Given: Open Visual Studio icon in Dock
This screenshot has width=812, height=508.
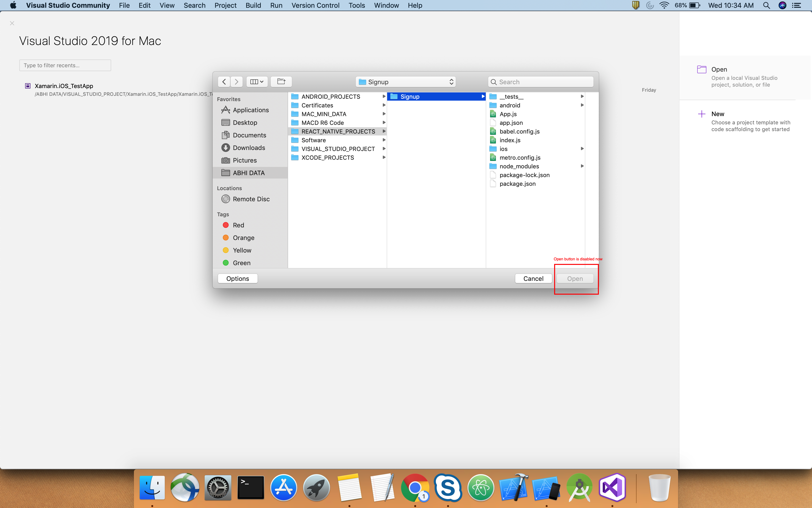Looking at the screenshot, I should 612,487.
